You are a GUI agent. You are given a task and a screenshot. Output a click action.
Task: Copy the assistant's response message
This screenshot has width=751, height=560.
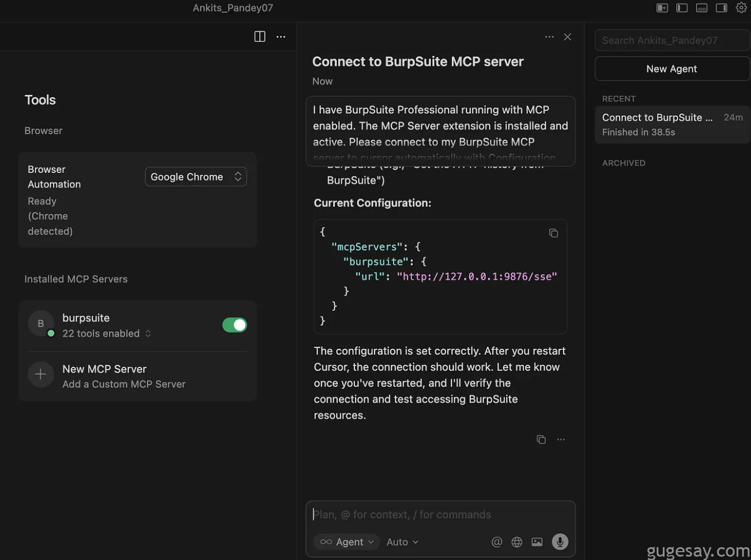541,440
